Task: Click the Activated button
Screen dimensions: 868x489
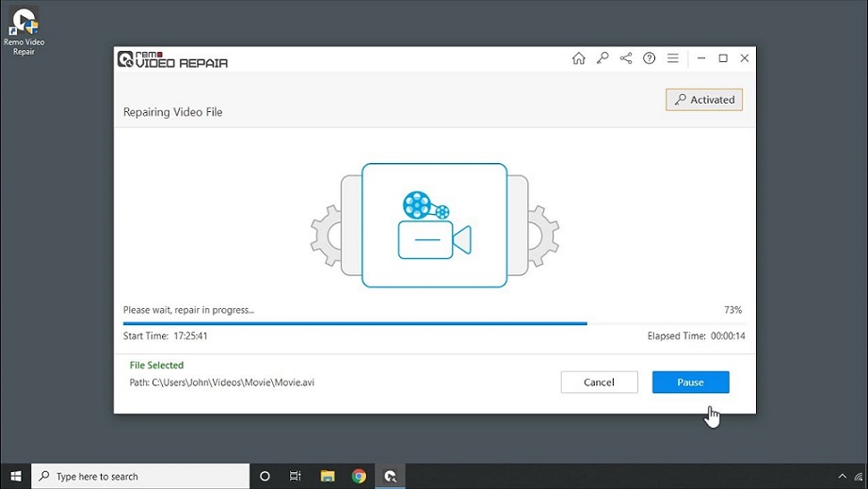Action: pyautogui.click(x=704, y=100)
